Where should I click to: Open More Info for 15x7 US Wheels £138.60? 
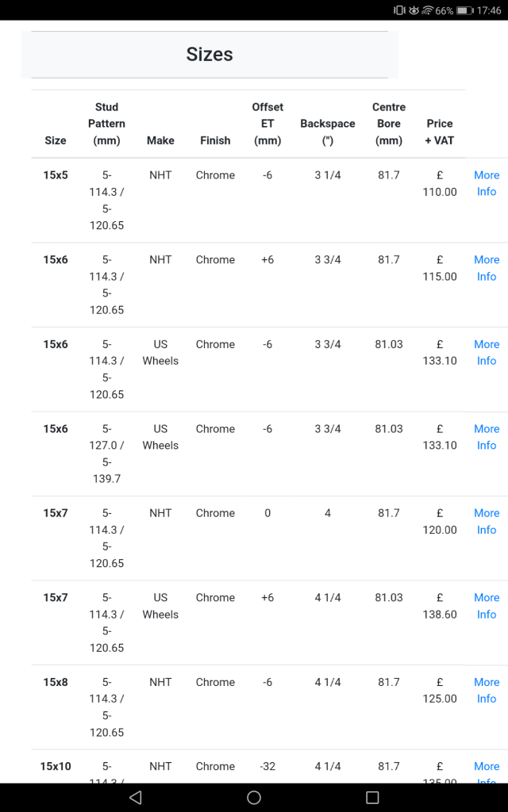click(x=487, y=606)
